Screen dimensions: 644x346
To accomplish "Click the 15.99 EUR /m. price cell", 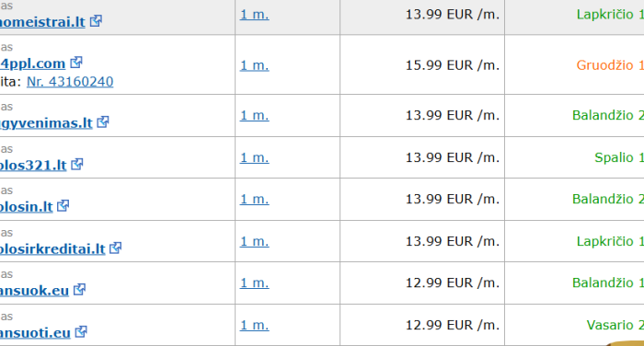I will pyautogui.click(x=421, y=65).
